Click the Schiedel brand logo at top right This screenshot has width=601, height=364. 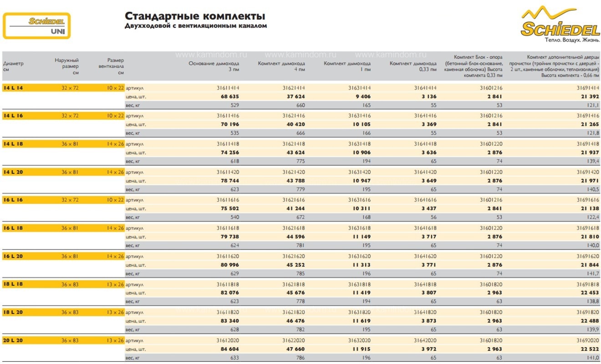tap(560, 24)
